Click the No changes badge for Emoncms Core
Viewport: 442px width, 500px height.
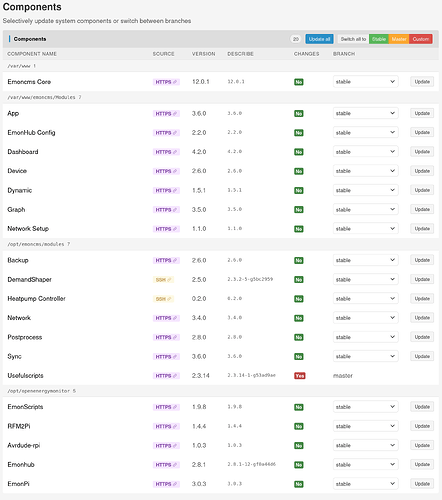(299, 82)
